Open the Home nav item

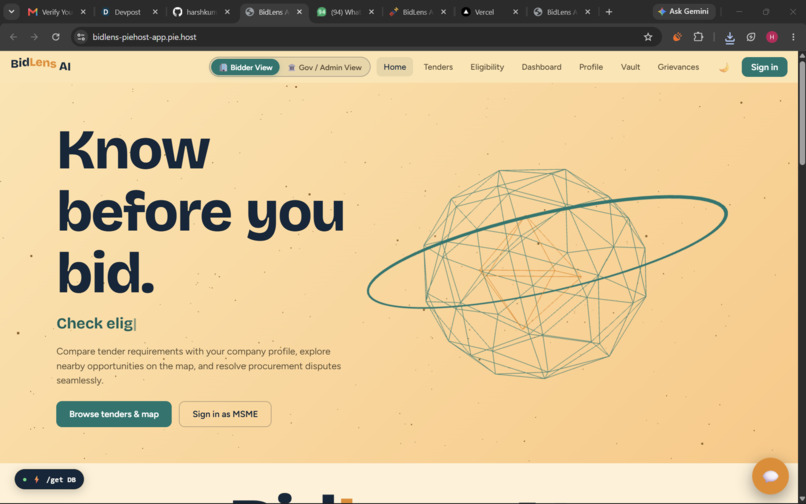click(x=395, y=67)
